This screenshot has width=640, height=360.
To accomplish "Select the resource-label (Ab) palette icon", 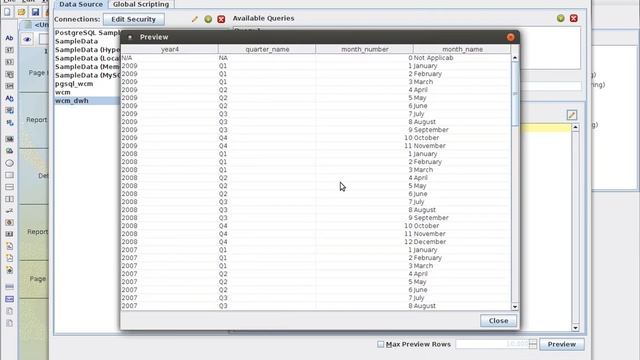I will (9, 98).
